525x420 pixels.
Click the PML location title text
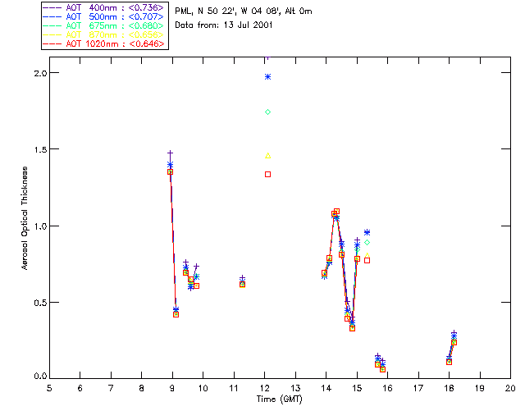[244, 11]
